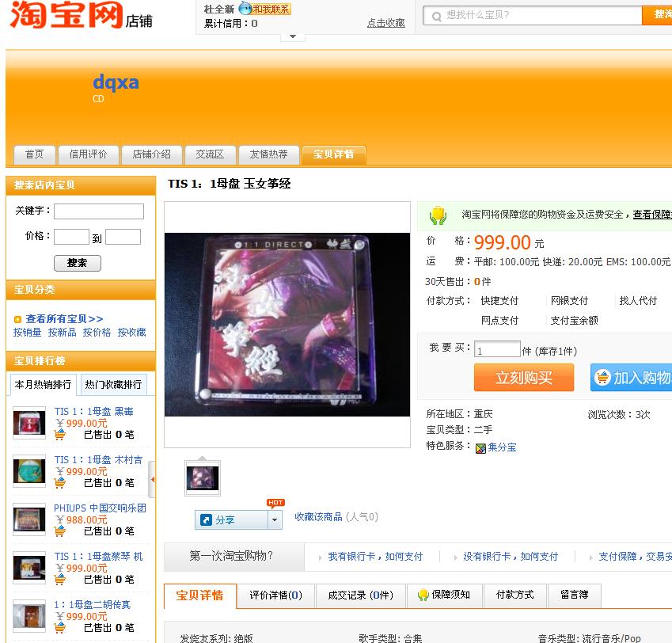The width and height of the screenshot is (672, 643).
Task: Open PHILIPS 中国交响乐团 item thumbnail
Action: pos(29,519)
